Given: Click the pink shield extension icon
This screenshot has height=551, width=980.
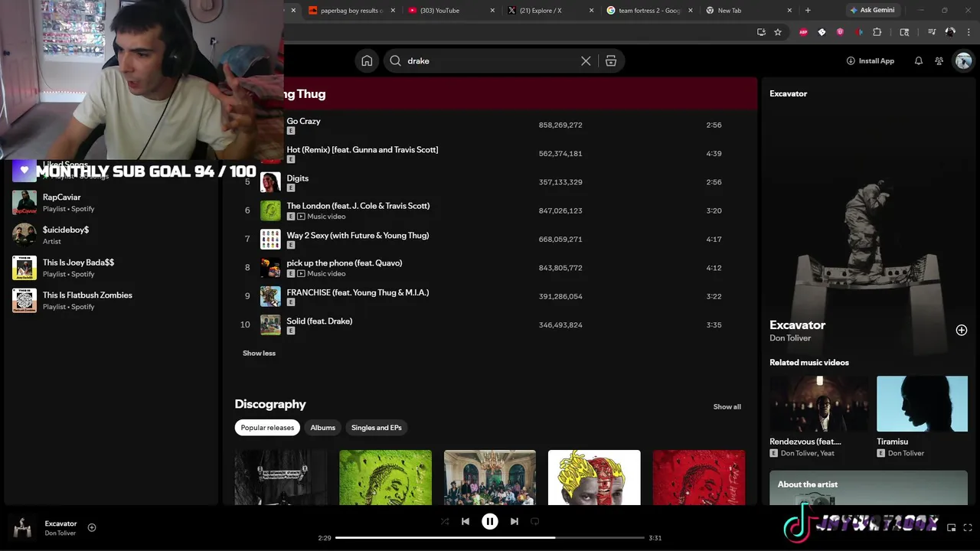Looking at the screenshot, I should tap(840, 32).
